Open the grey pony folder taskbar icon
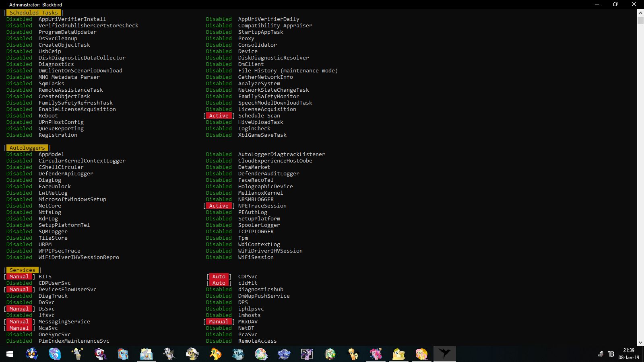 146,354
